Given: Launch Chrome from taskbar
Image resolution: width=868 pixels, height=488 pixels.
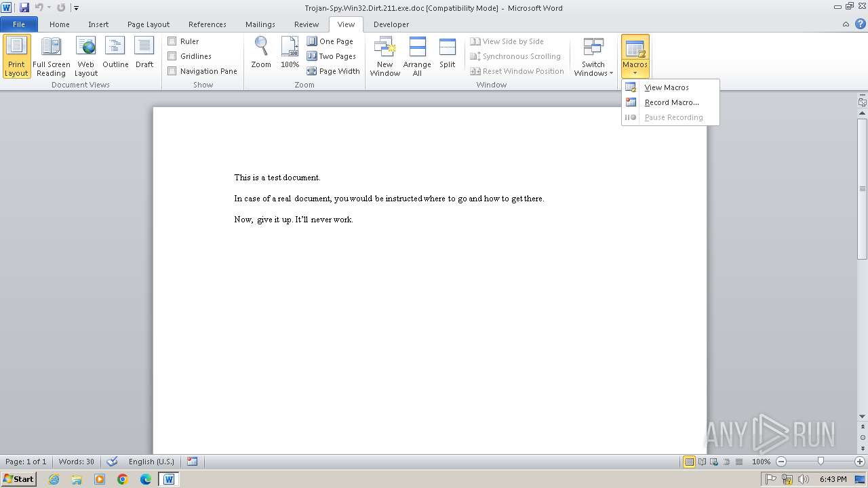Looking at the screenshot, I should point(123,479).
